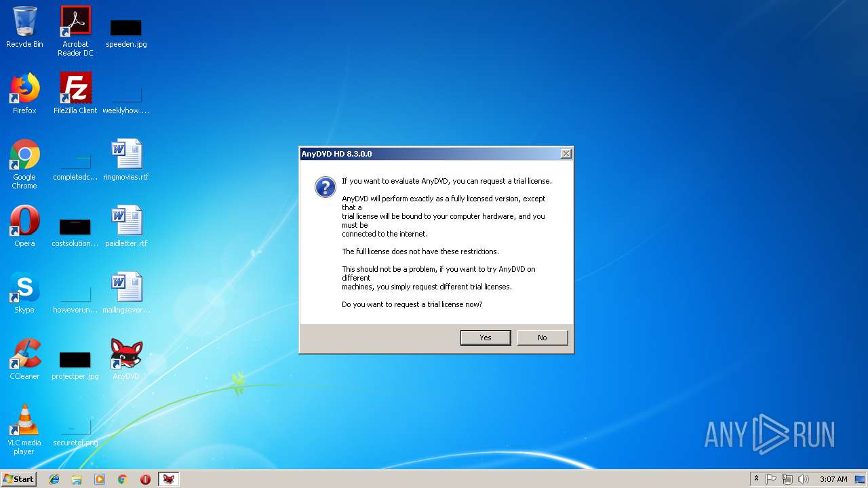Viewport: 868px width, 488px height.
Task: Click Show Desktop button at taskbar end
Action: (x=861, y=479)
